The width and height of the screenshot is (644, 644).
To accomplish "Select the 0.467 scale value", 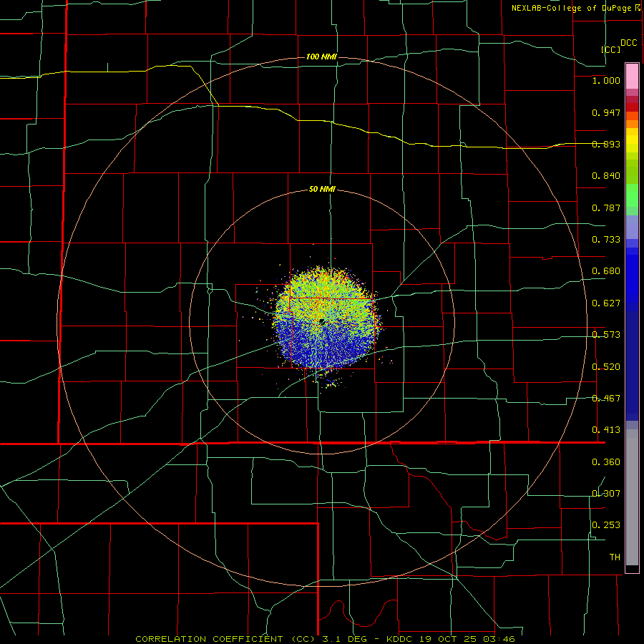I will click(x=606, y=399).
